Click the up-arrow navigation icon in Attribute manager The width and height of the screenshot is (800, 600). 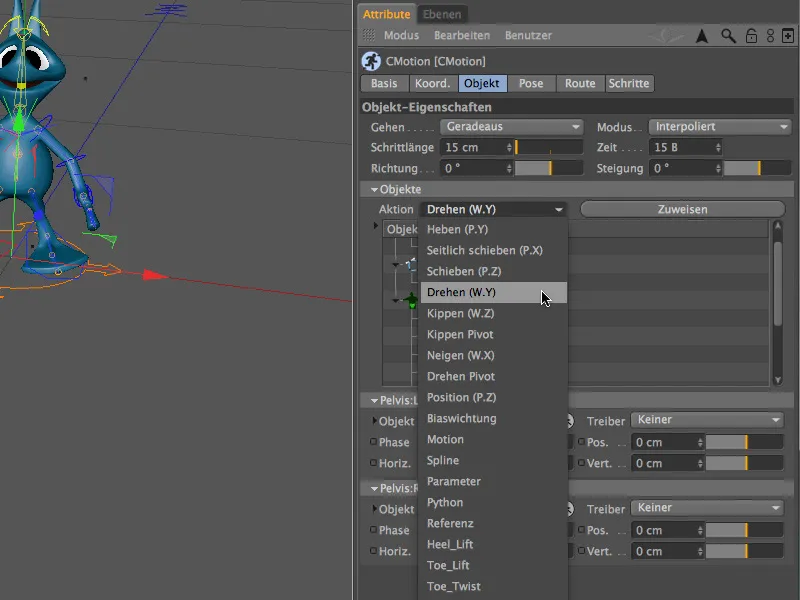(x=702, y=36)
